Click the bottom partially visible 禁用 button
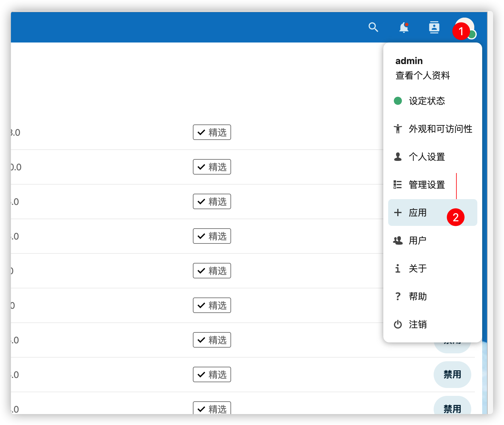This screenshot has width=504, height=425. point(452,407)
